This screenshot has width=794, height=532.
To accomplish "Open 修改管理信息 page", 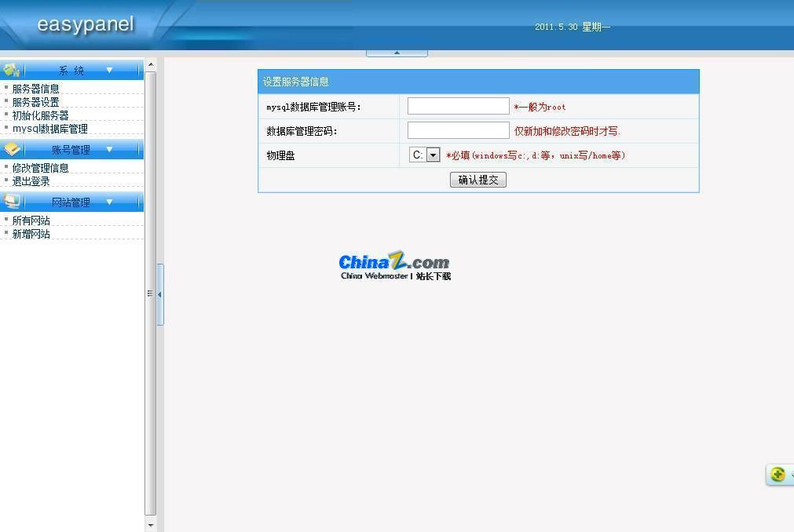I will pos(41,168).
